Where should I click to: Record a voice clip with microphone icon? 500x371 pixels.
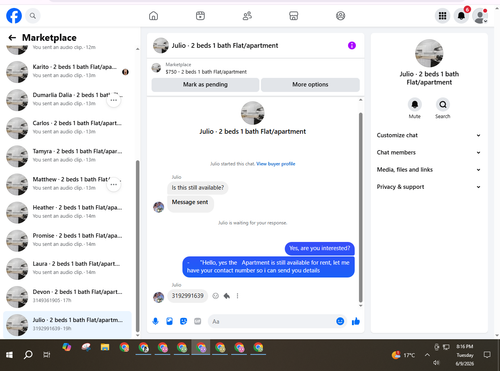pos(155,321)
